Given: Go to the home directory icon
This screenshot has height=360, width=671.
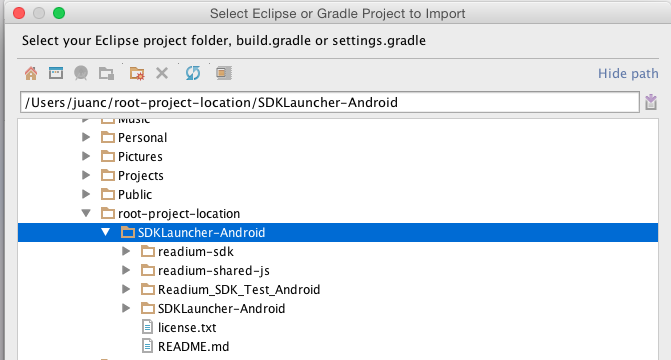Looking at the screenshot, I should pyautogui.click(x=31, y=73).
